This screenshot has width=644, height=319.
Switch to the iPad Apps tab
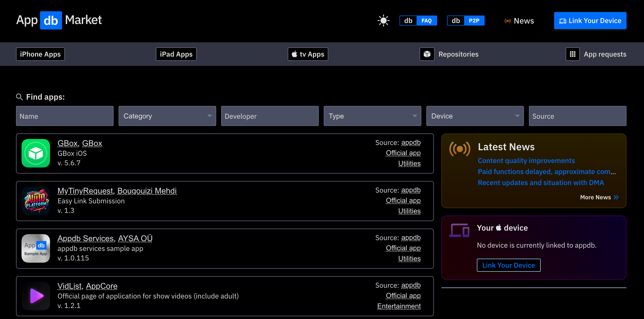(x=176, y=54)
